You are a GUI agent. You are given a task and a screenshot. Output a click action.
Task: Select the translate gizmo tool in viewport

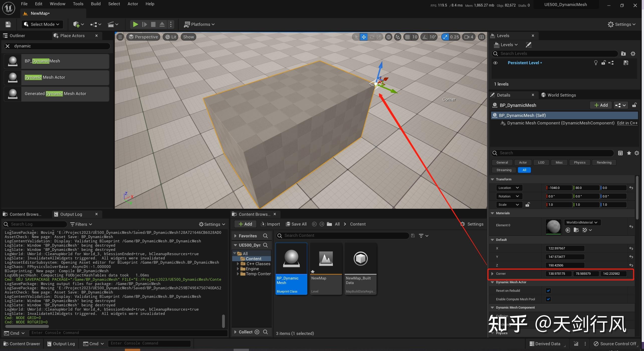point(363,37)
